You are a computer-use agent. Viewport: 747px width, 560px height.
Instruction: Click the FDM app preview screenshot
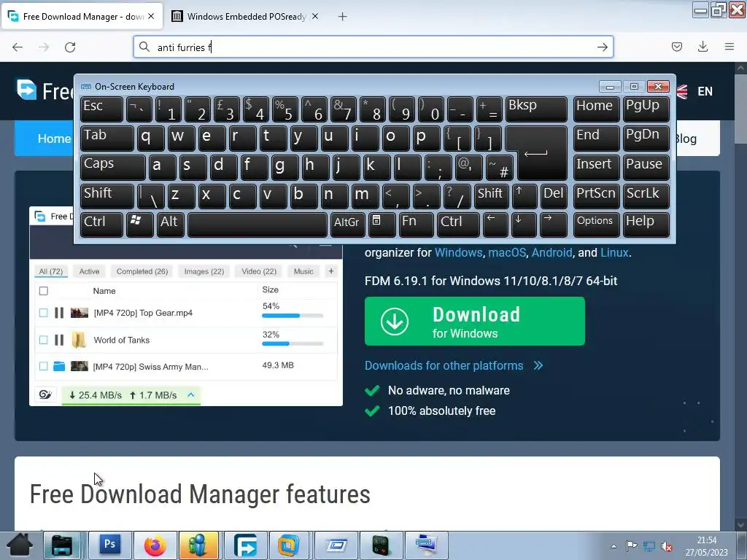pos(186,324)
